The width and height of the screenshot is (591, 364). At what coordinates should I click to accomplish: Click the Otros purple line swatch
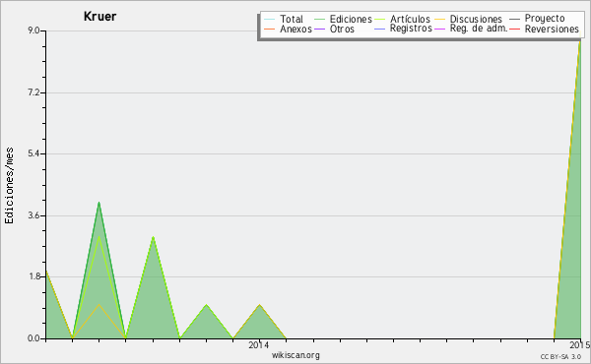coord(319,29)
